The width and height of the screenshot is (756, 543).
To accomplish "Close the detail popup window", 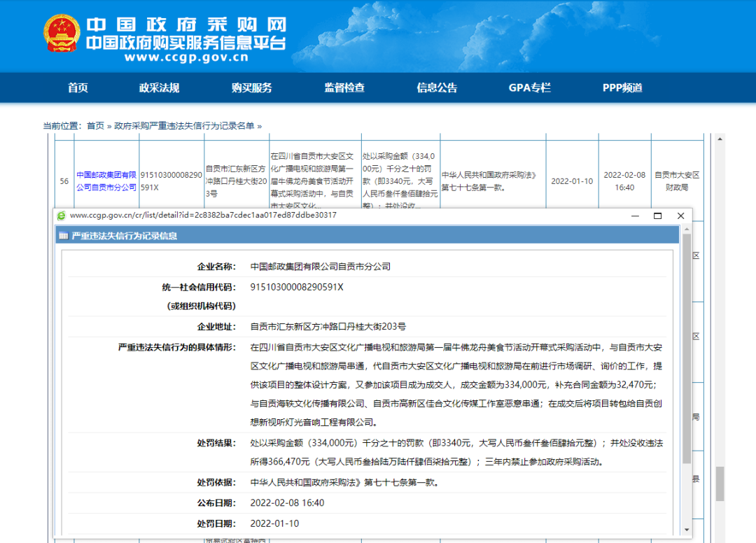I will click(680, 216).
